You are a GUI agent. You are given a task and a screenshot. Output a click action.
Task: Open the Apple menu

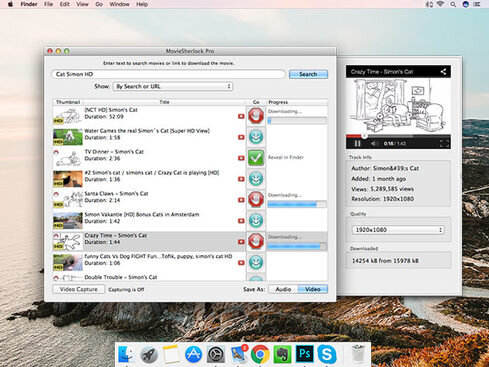pyautogui.click(x=10, y=4)
